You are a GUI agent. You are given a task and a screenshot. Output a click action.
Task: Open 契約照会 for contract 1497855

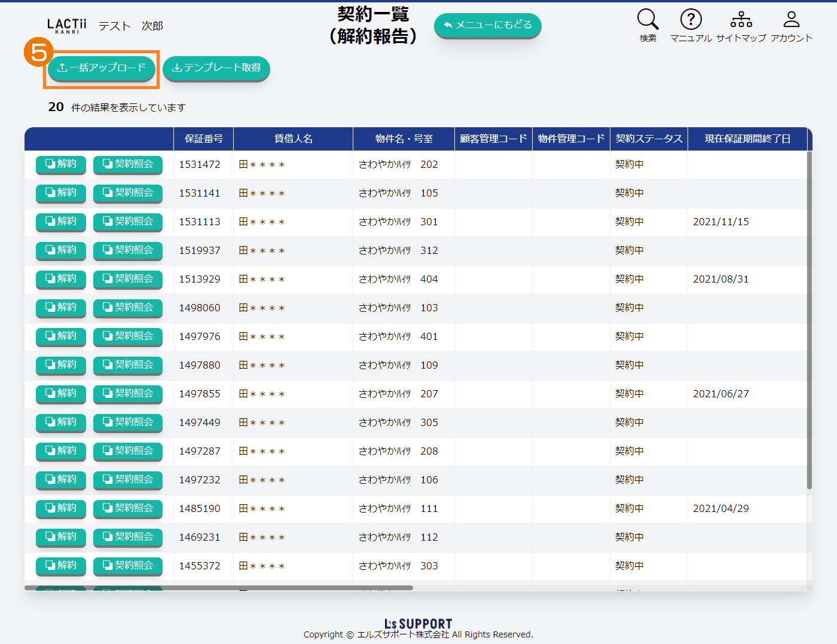tap(128, 394)
